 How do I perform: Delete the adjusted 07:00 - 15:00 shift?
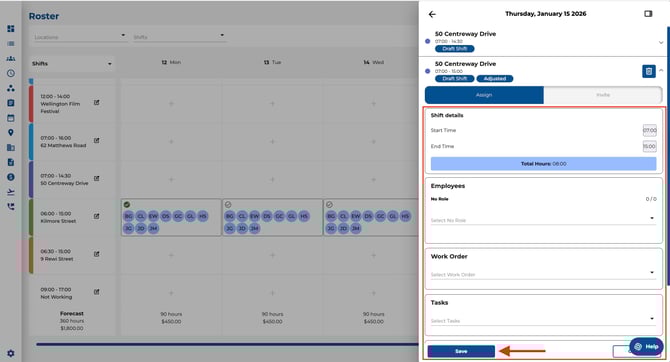pyautogui.click(x=649, y=71)
